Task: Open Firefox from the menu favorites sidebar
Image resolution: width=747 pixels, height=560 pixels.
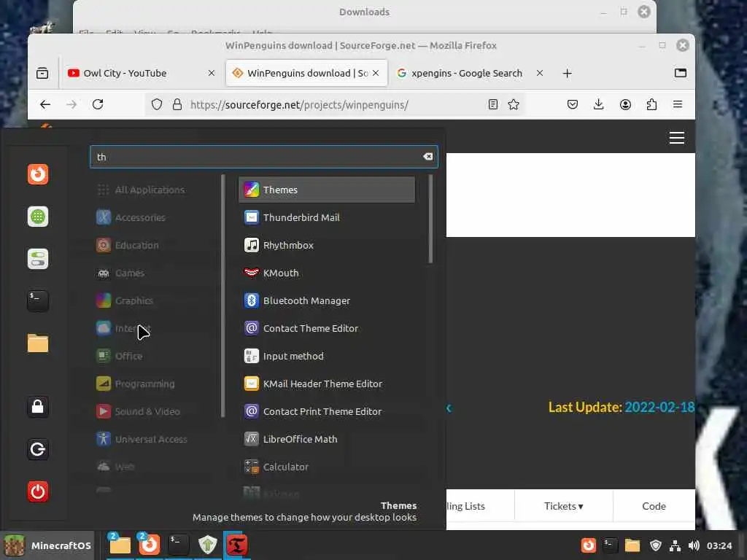Action: [38, 174]
